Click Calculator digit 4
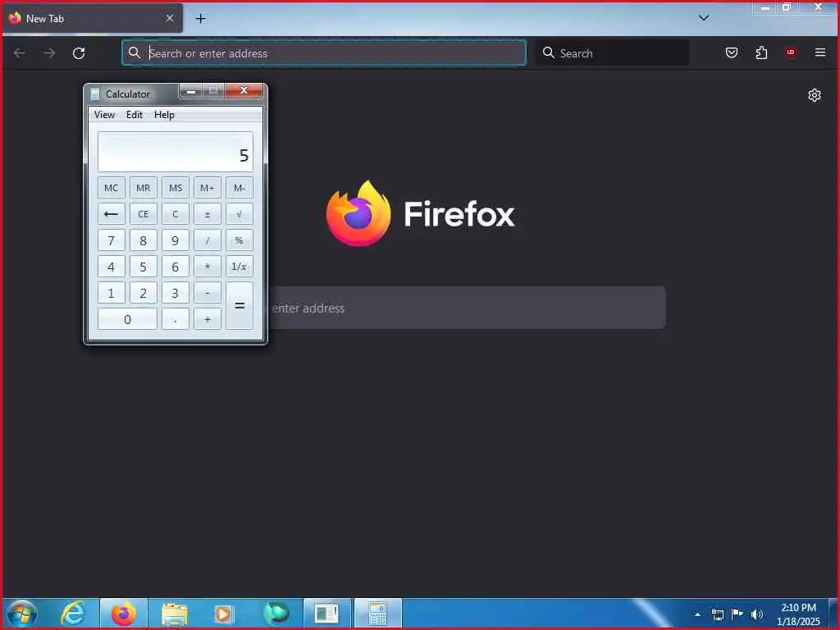 click(112, 267)
